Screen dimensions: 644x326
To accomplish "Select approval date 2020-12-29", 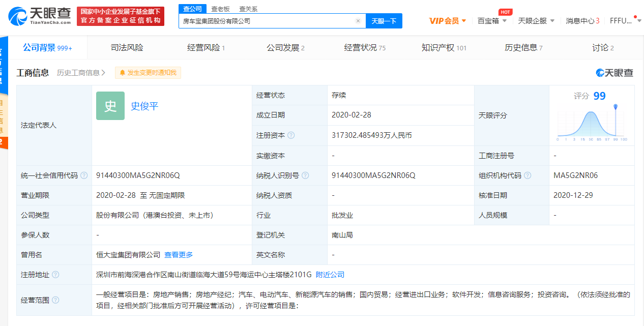I will coord(573,195).
